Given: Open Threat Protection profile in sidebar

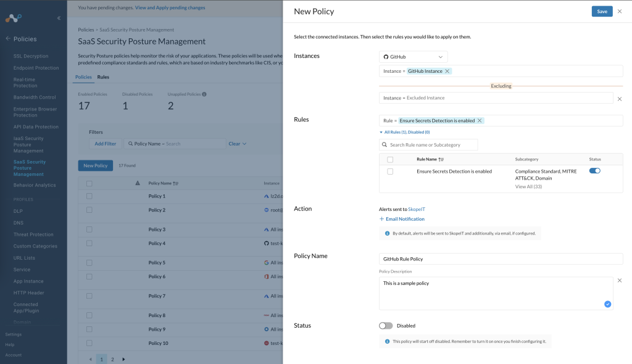Looking at the screenshot, I should [x=33, y=234].
